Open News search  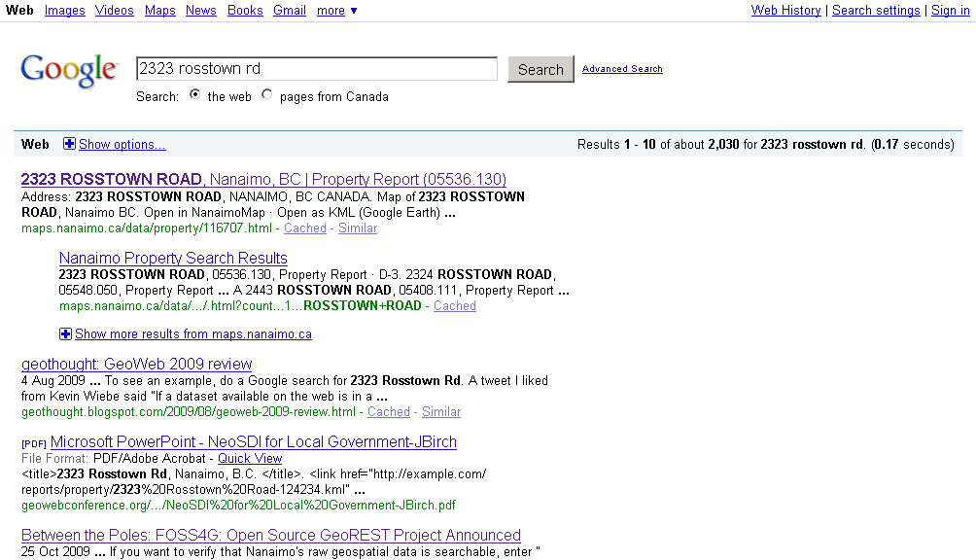click(x=200, y=11)
